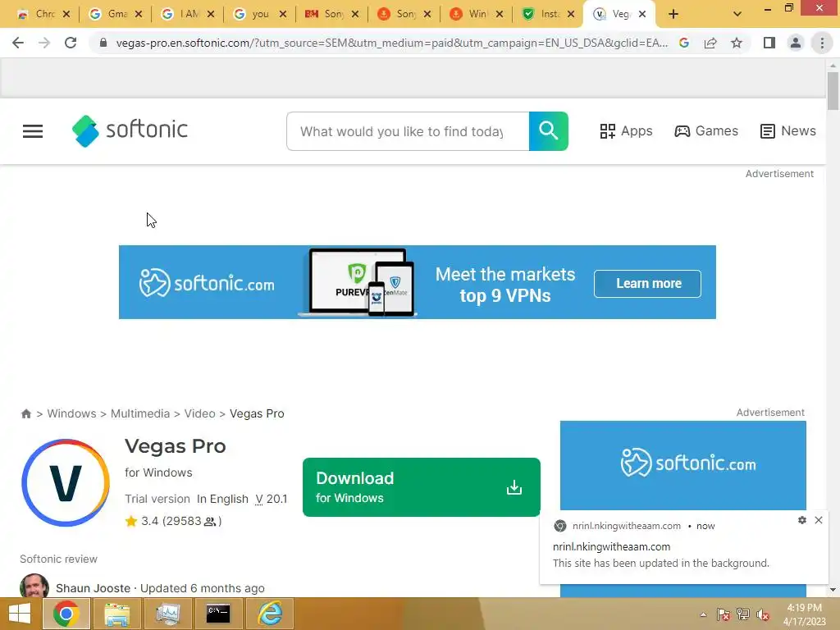Open Command Prompt from taskbar

click(x=218, y=614)
